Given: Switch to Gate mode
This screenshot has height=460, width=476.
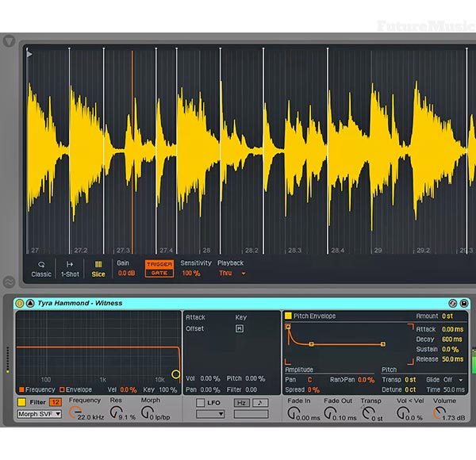Looking at the screenshot, I should [x=159, y=273].
